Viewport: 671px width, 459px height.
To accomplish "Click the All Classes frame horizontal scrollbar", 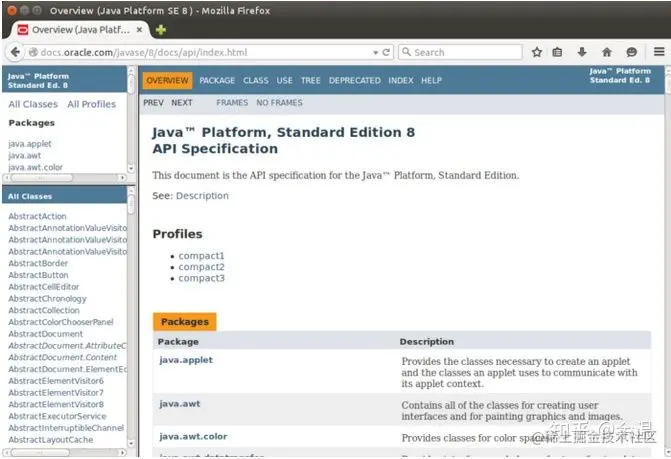I will 65,452.
